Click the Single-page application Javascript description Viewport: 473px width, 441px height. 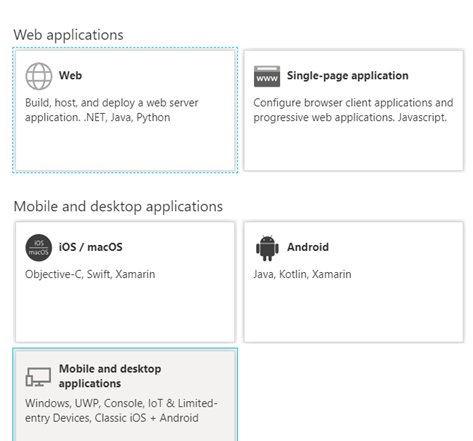pyautogui.click(x=353, y=110)
